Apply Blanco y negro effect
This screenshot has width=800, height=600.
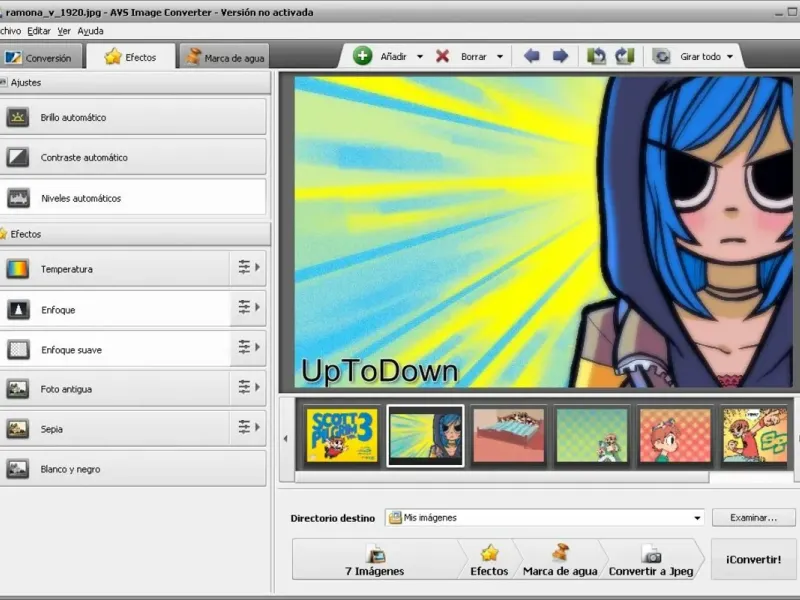point(134,468)
